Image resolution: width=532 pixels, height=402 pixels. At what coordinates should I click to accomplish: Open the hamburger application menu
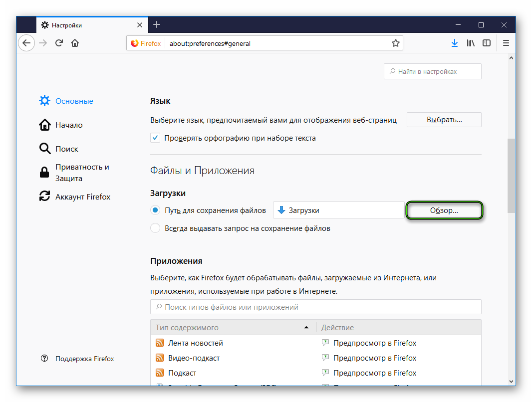click(506, 43)
